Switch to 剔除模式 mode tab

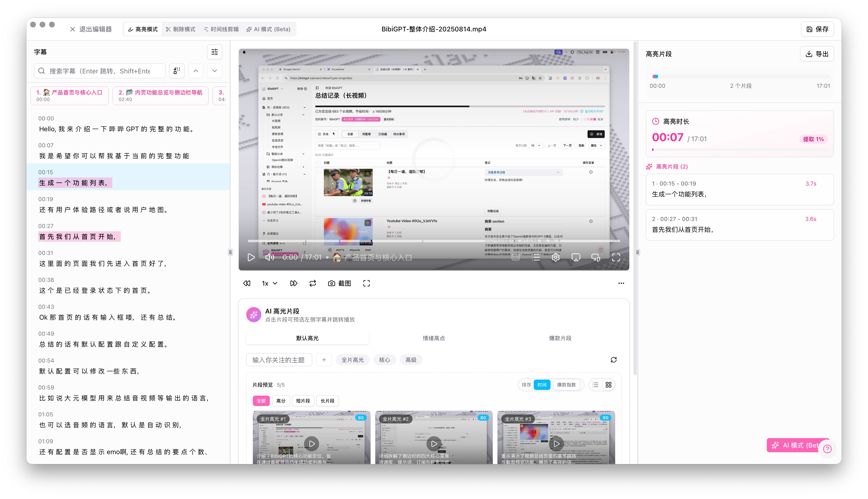[180, 30]
